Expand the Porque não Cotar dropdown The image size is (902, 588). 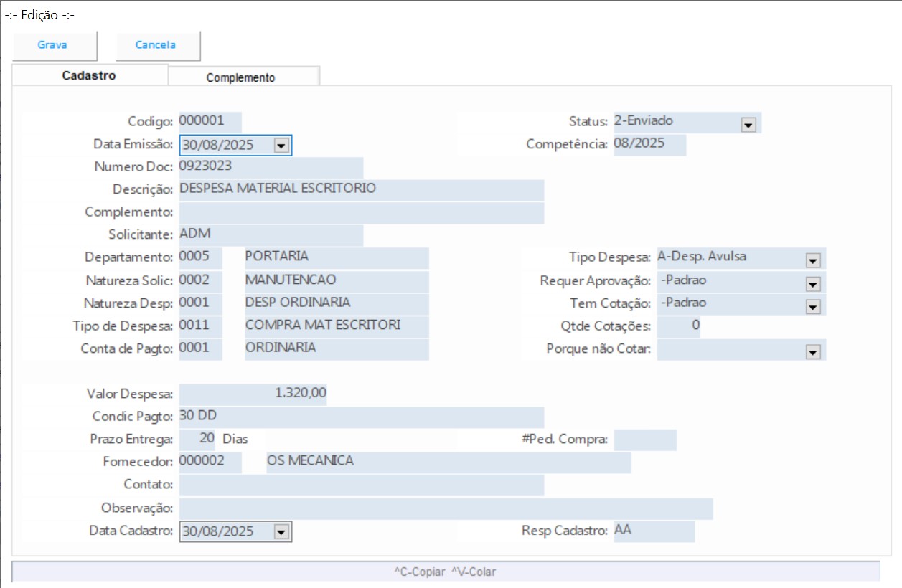(812, 352)
